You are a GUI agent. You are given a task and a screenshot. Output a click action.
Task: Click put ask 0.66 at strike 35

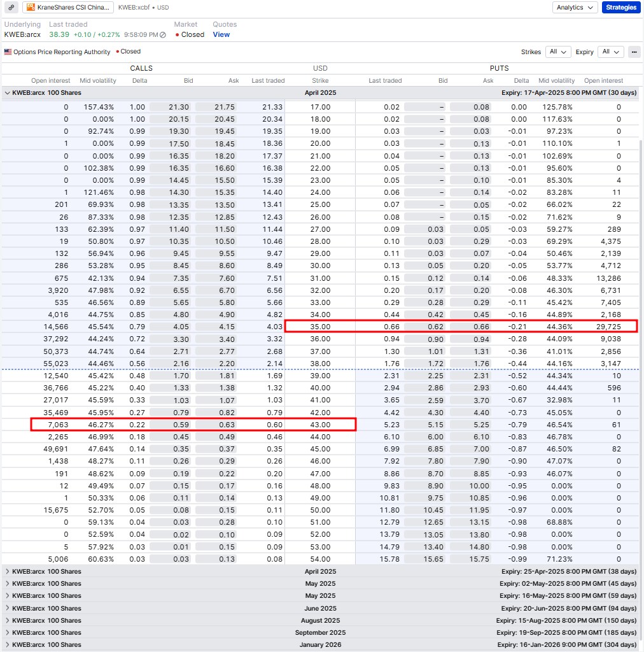(471, 327)
